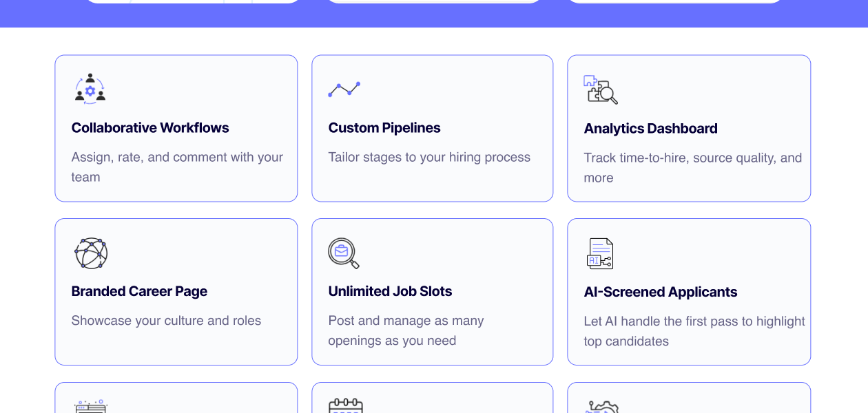The height and width of the screenshot is (413, 868).
Task: Select the Custom Pipelines line-graph icon
Action: point(344,89)
